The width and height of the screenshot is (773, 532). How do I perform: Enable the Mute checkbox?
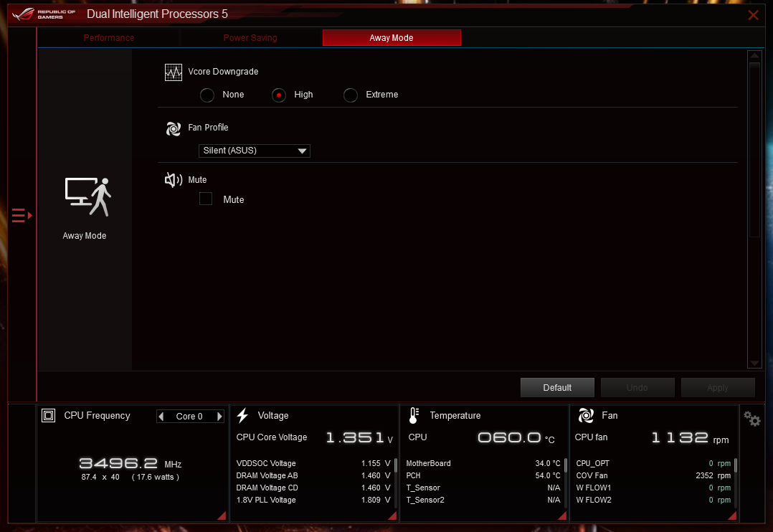206,199
